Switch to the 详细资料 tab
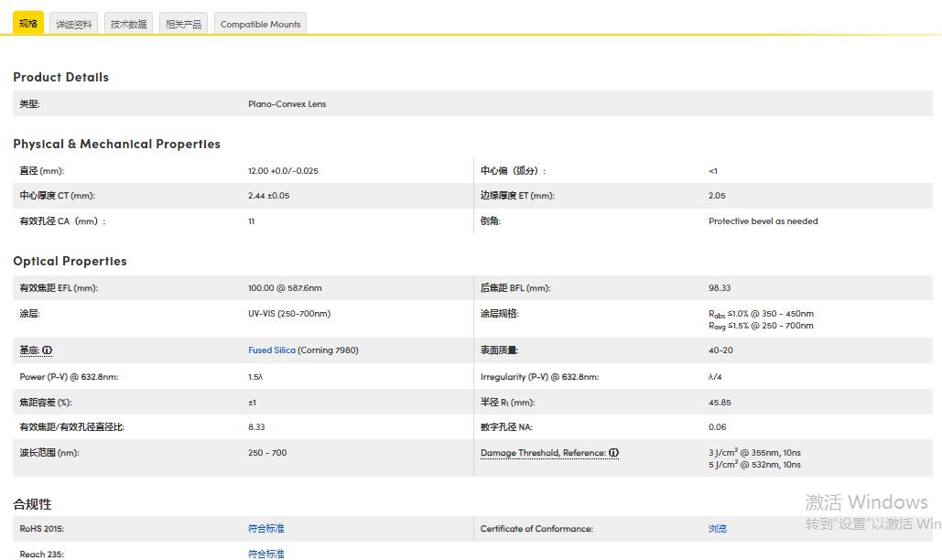 click(74, 25)
